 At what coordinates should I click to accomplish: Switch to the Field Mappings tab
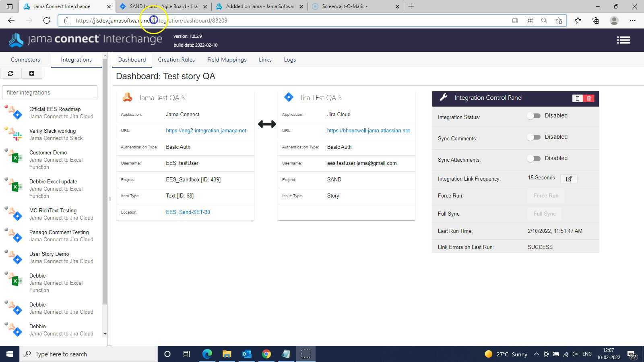pyautogui.click(x=227, y=60)
